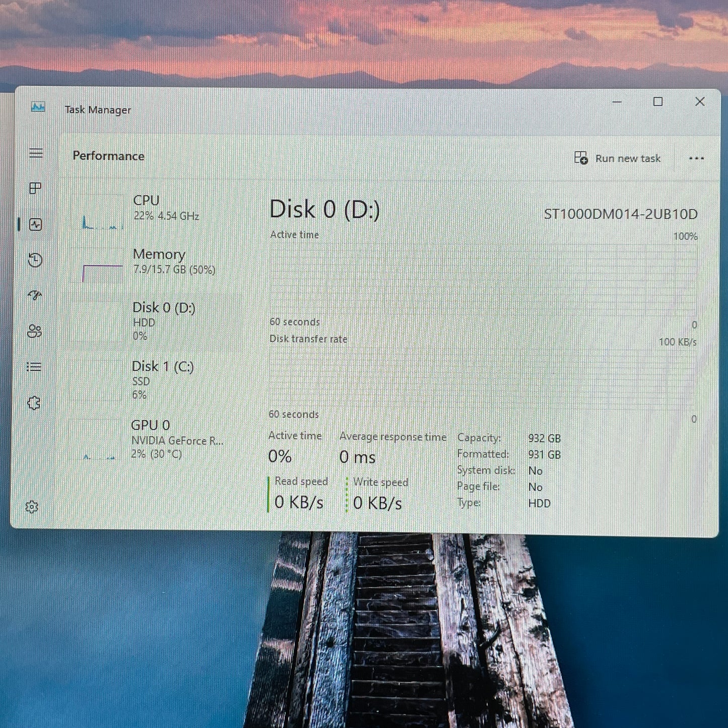Viewport: 728px width, 728px height.
Task: Open the Services page icon
Action: [x=33, y=403]
